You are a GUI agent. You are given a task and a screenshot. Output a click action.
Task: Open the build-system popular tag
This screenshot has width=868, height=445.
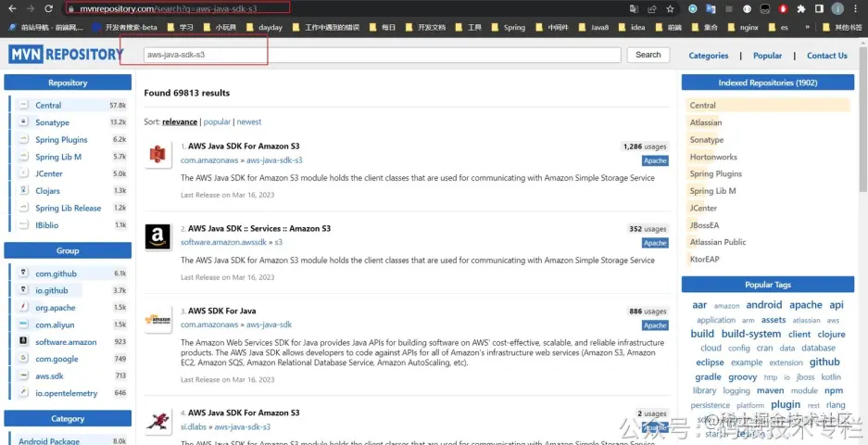[751, 334]
